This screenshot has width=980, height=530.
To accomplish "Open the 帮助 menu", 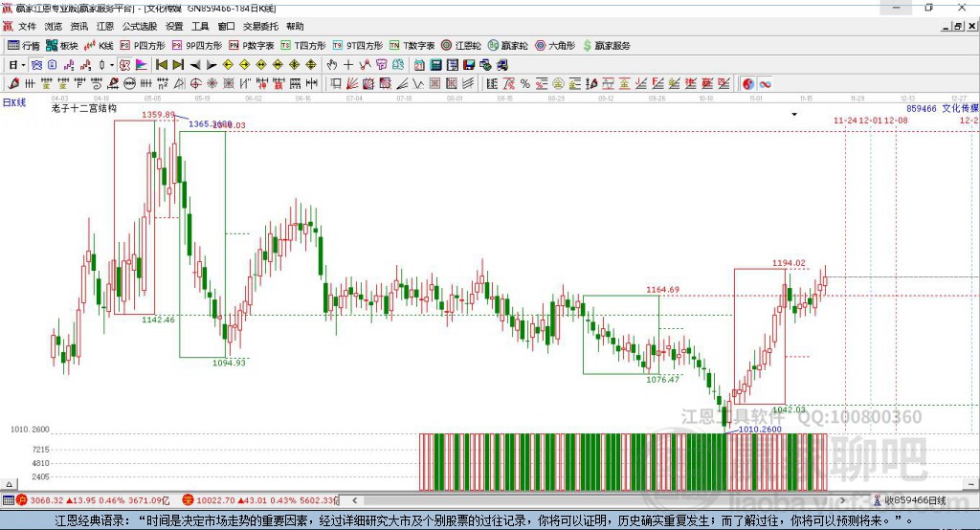I will click(x=295, y=26).
